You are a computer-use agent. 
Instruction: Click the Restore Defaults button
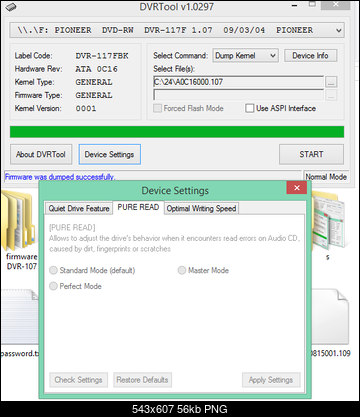(x=143, y=380)
